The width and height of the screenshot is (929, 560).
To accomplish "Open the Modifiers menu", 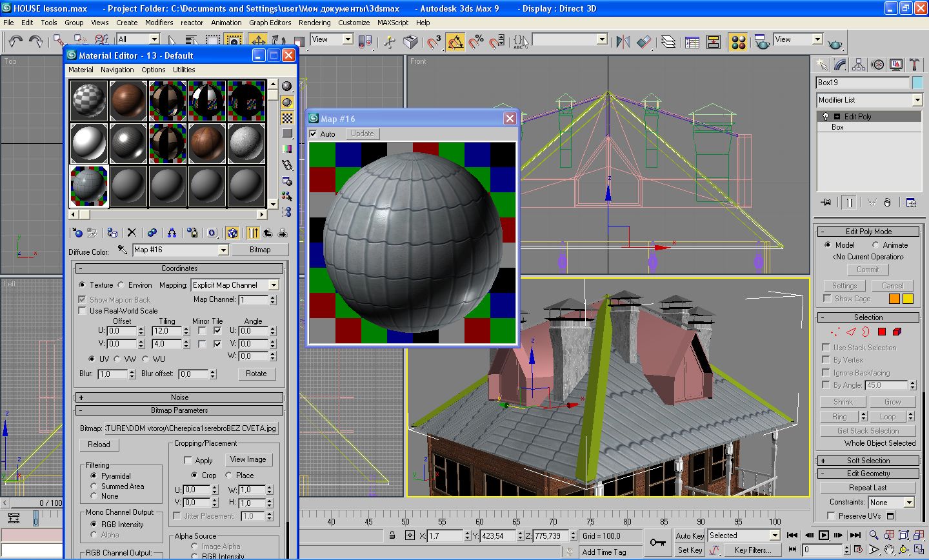I will 159,23.
